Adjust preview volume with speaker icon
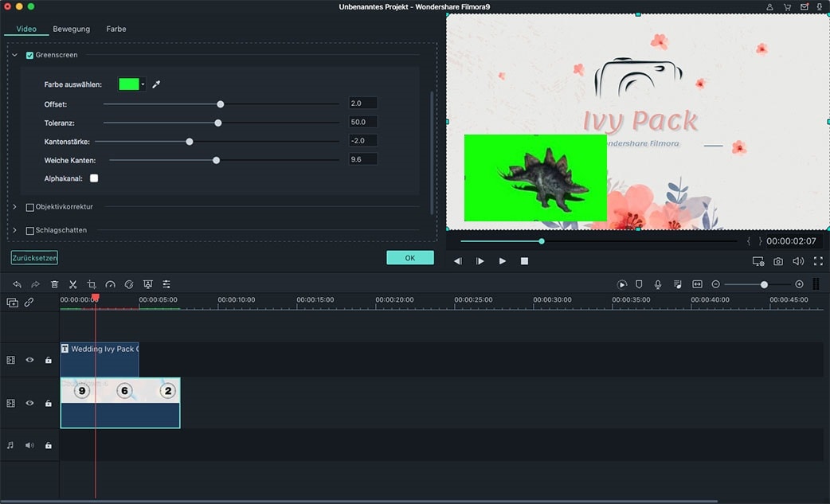This screenshot has width=830, height=504. [798, 261]
